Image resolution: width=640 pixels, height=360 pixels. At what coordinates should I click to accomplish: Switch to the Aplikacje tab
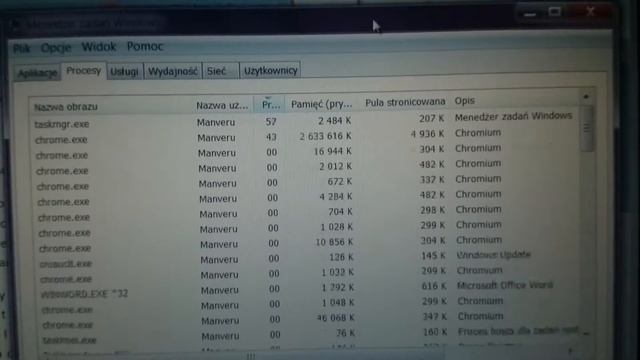click(38, 73)
